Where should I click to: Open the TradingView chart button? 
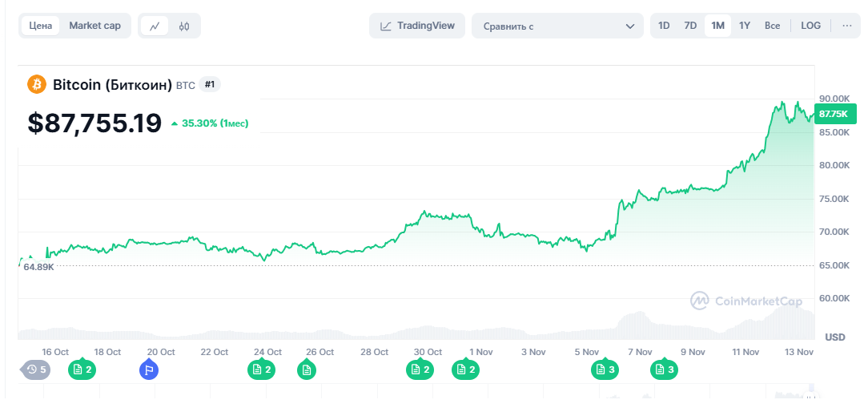(x=417, y=26)
